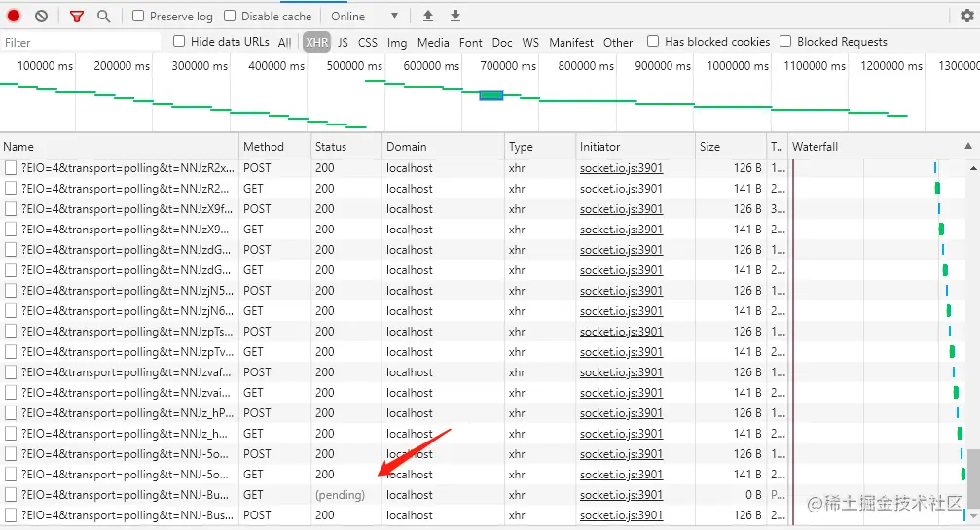This screenshot has height=530, width=980.
Task: Click file icon of NNJzpTs POST request
Action: click(x=11, y=332)
